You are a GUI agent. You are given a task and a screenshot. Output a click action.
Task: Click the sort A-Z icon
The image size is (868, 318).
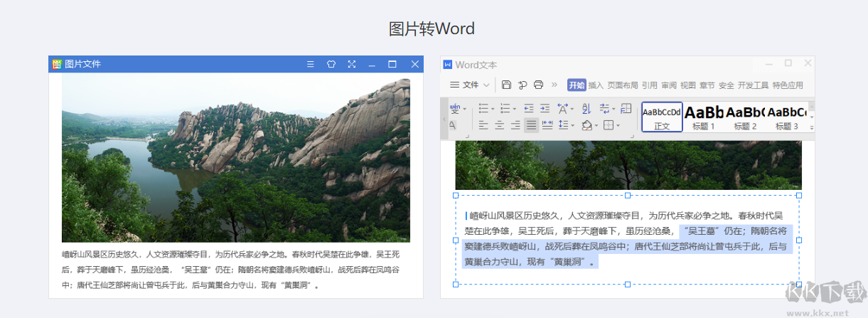[586, 109]
